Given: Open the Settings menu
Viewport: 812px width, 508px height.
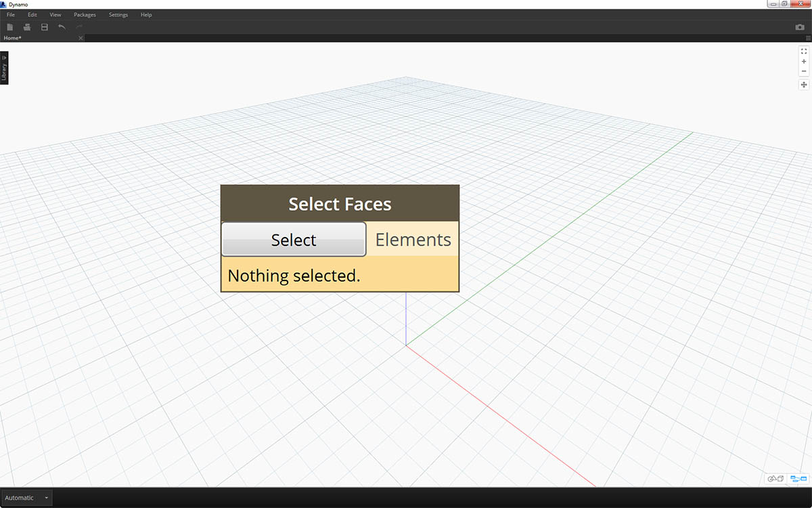Looking at the screenshot, I should (x=118, y=14).
